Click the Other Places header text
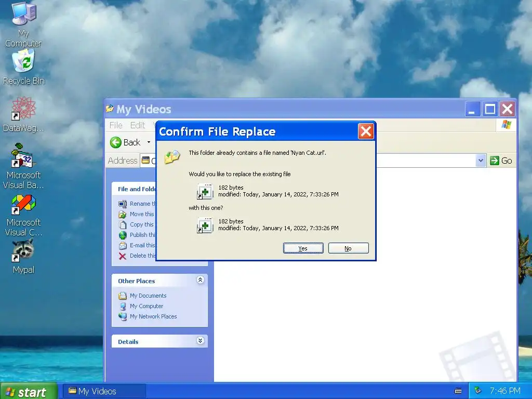The image size is (532, 399). click(137, 281)
